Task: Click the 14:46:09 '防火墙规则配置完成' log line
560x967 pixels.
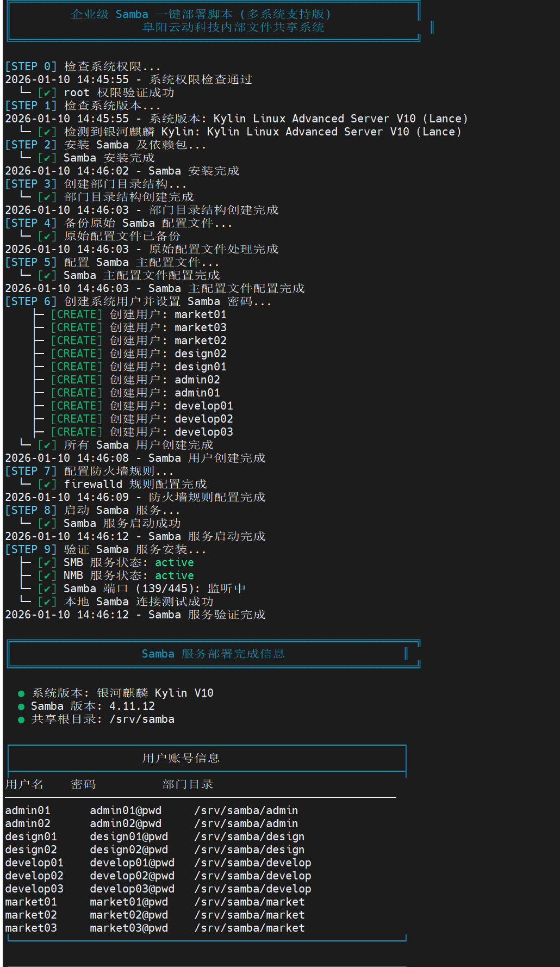Action: click(135, 497)
